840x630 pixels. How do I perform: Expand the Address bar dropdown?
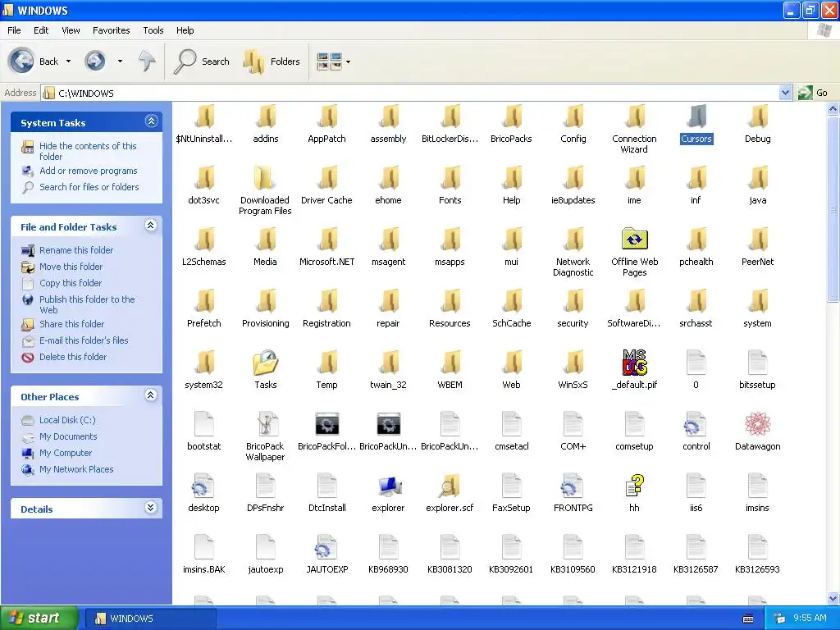coord(785,93)
